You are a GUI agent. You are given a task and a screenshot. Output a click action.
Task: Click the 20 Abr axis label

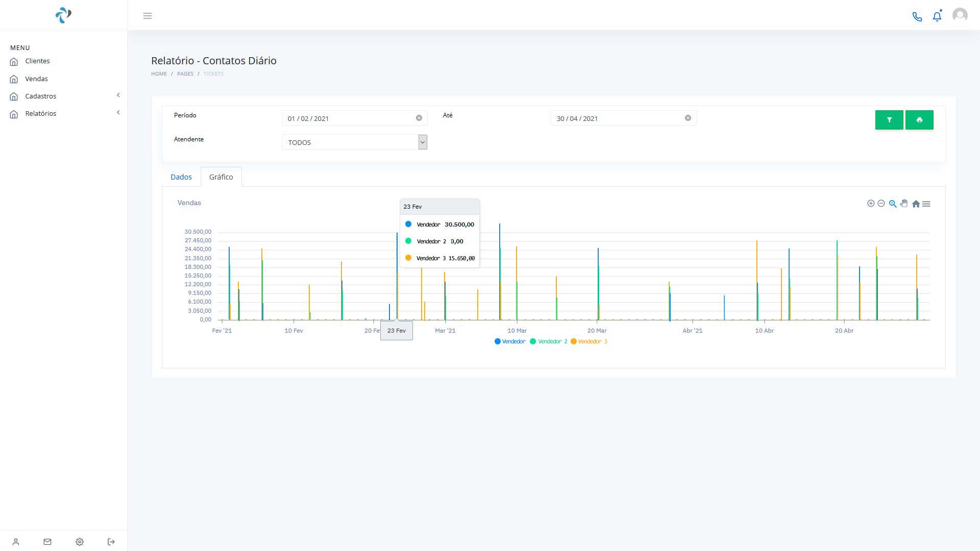click(x=844, y=331)
